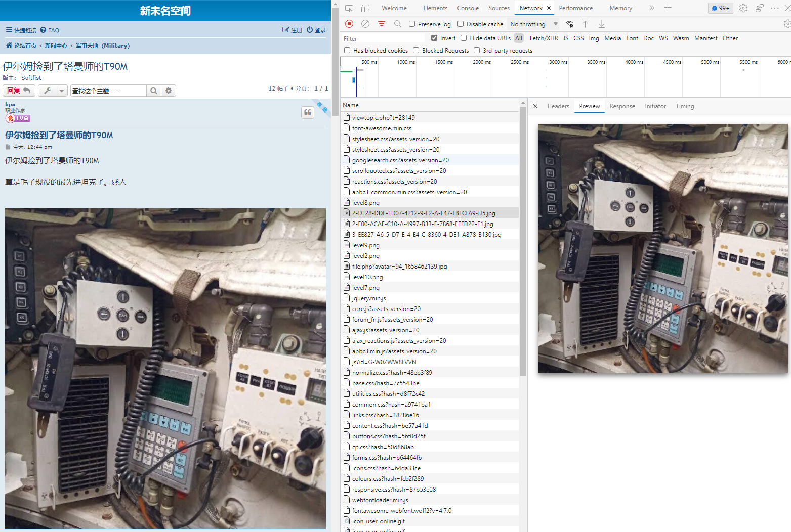Viewport: 791px width, 532px height.
Task: Open the inspect element picker
Action: pos(349,8)
